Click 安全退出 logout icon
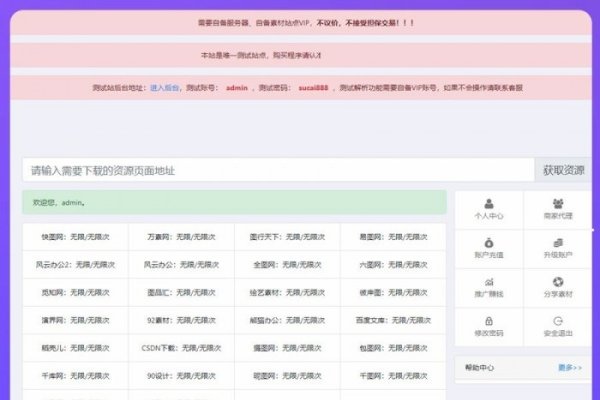The height and width of the screenshot is (400, 600). pyautogui.click(x=558, y=321)
